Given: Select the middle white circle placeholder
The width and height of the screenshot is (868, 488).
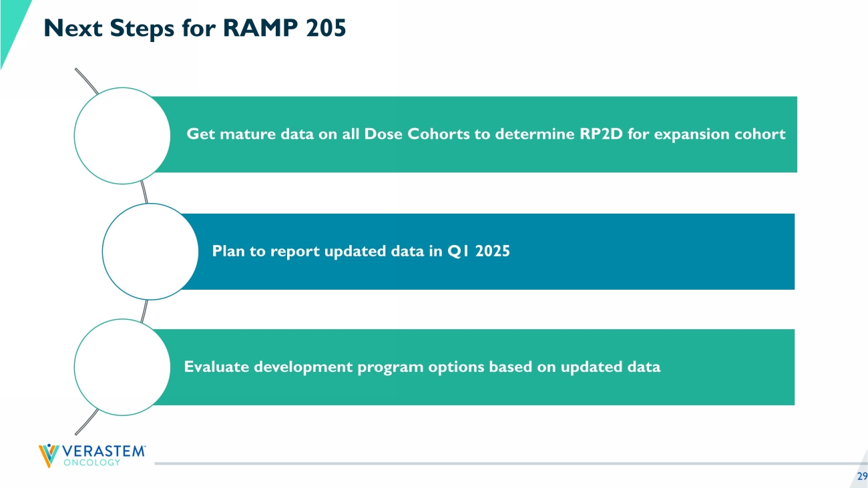Looking at the screenshot, I should (150, 251).
